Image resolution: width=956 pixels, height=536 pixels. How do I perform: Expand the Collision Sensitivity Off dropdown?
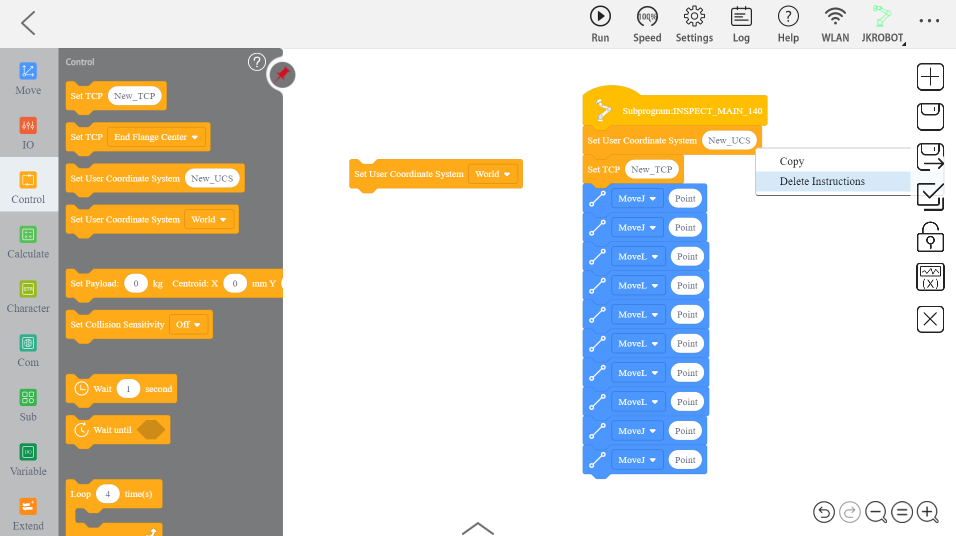(189, 325)
